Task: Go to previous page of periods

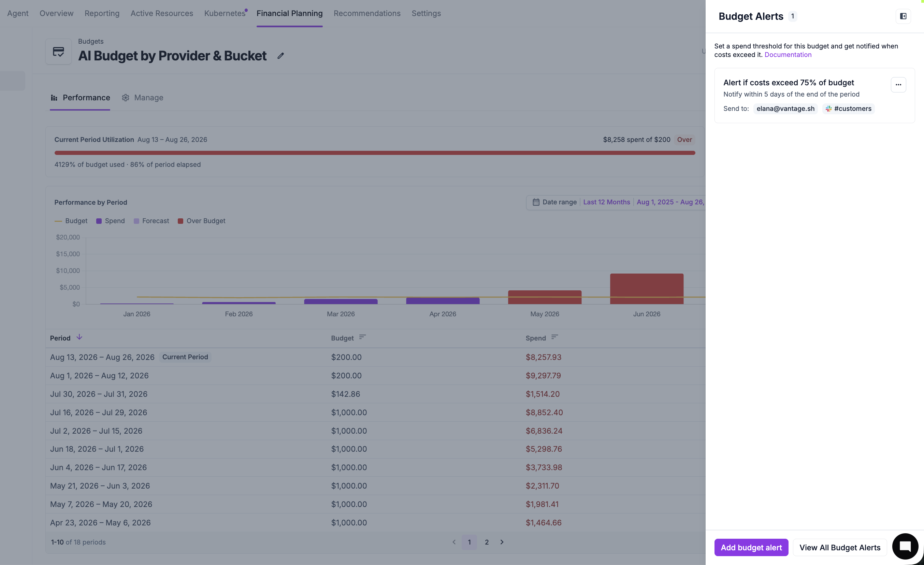Action: [x=454, y=542]
